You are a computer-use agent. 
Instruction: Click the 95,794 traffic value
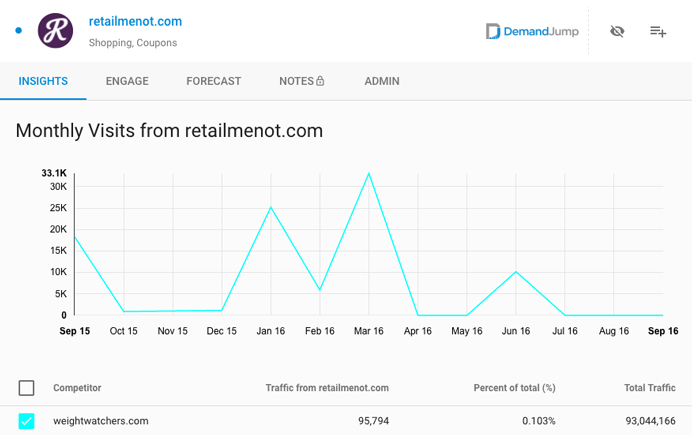point(373,421)
